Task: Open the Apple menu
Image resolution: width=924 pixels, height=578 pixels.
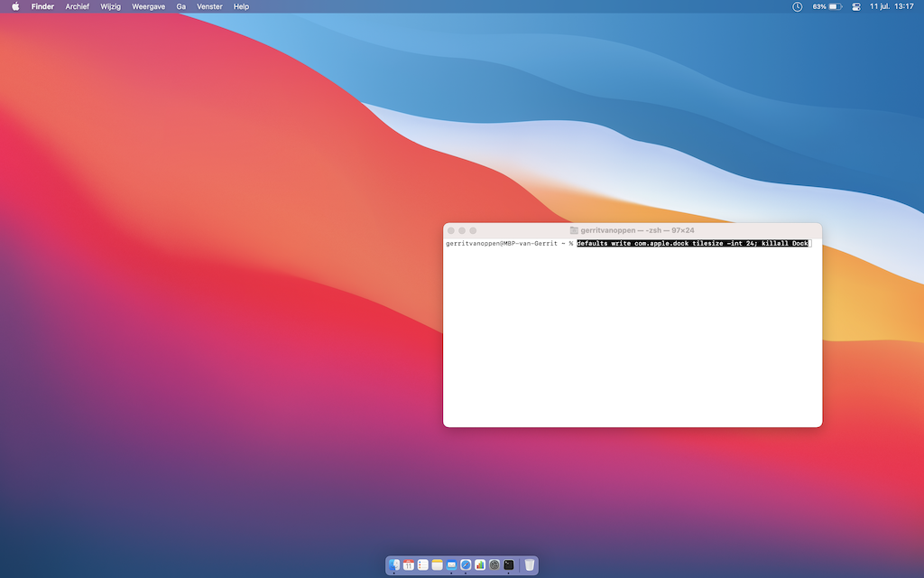Action: (x=15, y=6)
